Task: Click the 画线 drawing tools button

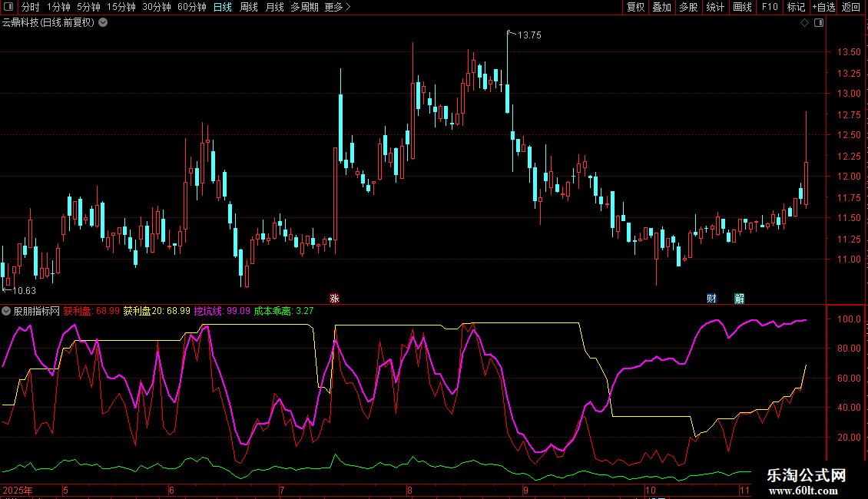Action: pyautogui.click(x=742, y=7)
